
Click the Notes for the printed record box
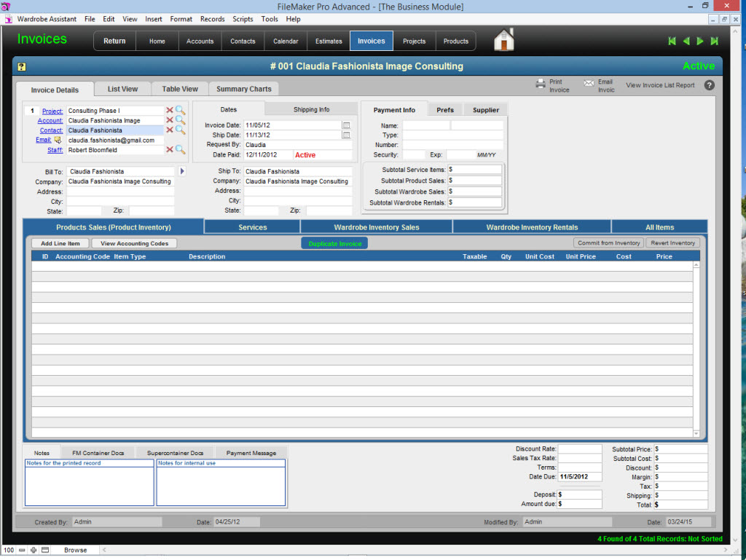[x=90, y=483]
